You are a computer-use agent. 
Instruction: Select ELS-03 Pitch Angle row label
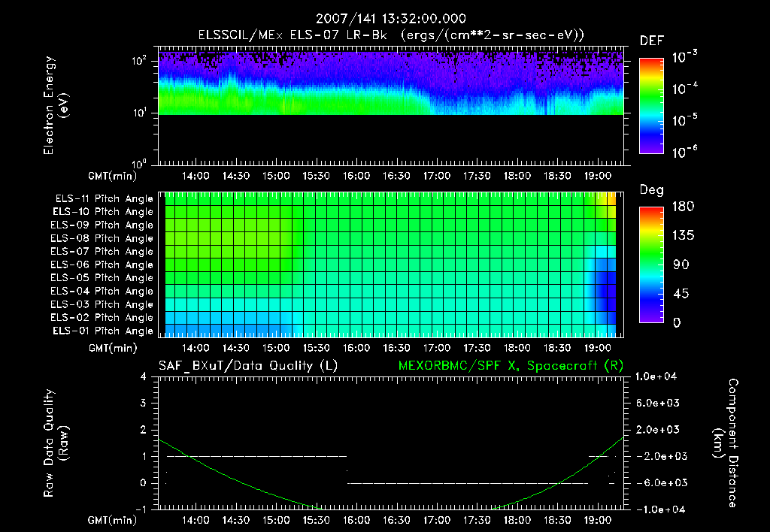click(x=102, y=304)
